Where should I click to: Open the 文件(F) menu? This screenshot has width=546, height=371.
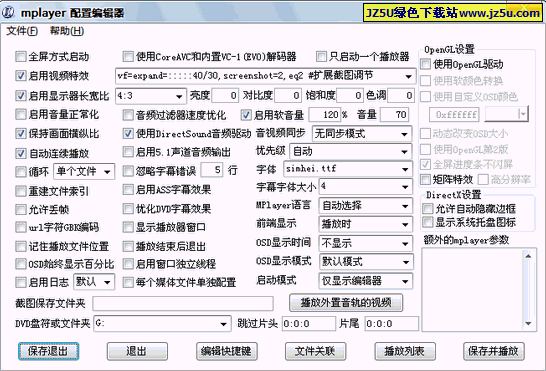(22, 31)
